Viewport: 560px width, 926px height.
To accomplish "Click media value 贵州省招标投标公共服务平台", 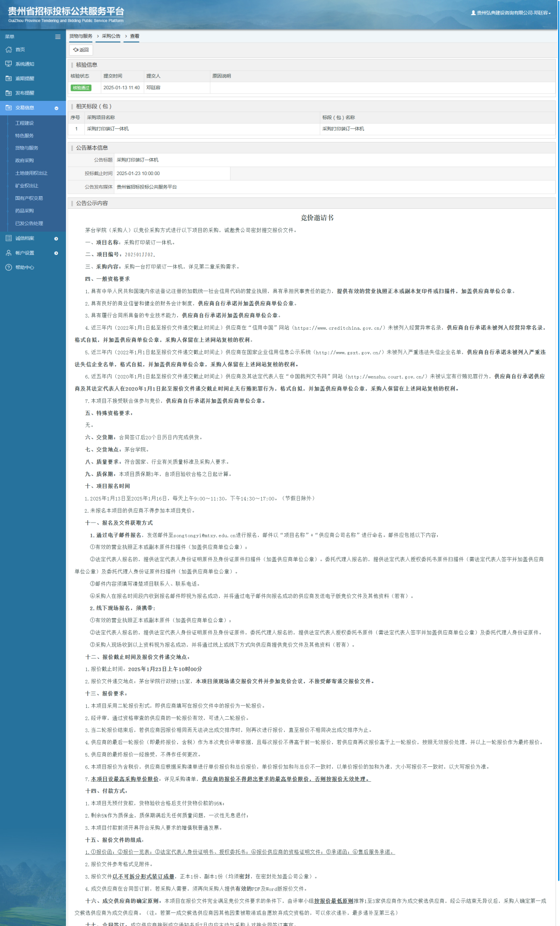I will coord(147,187).
